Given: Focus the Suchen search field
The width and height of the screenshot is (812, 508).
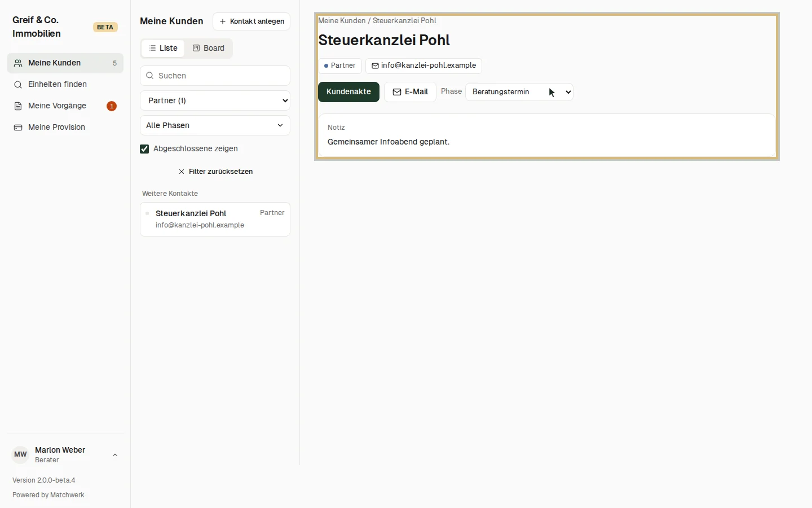Looking at the screenshot, I should 215,76.
